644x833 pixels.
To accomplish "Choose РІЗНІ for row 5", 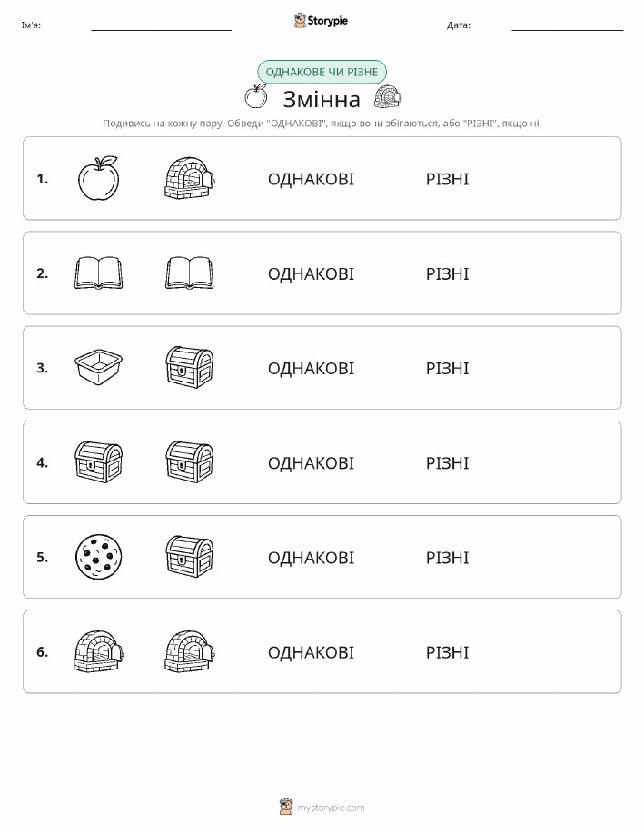I will click(448, 558).
